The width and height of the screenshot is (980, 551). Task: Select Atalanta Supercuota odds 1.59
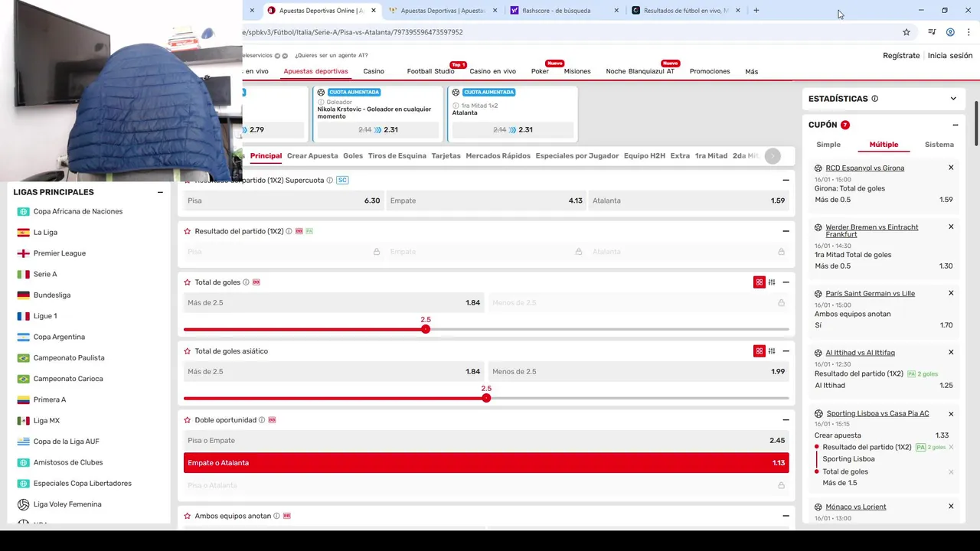[x=688, y=201]
